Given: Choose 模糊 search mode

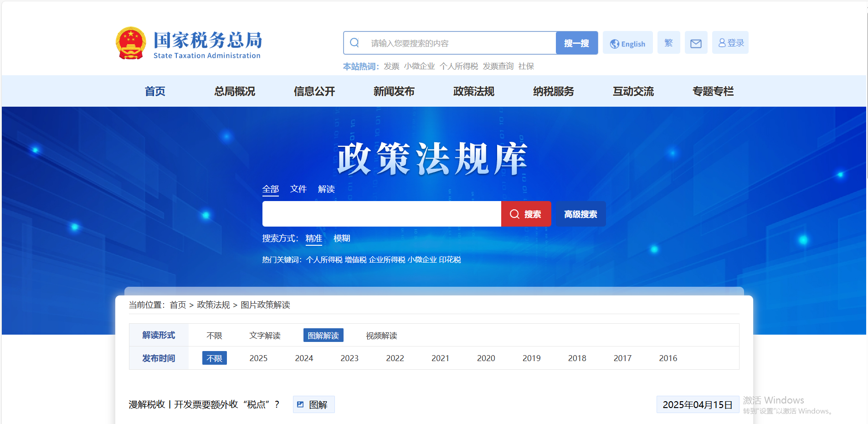Looking at the screenshot, I should 342,238.
